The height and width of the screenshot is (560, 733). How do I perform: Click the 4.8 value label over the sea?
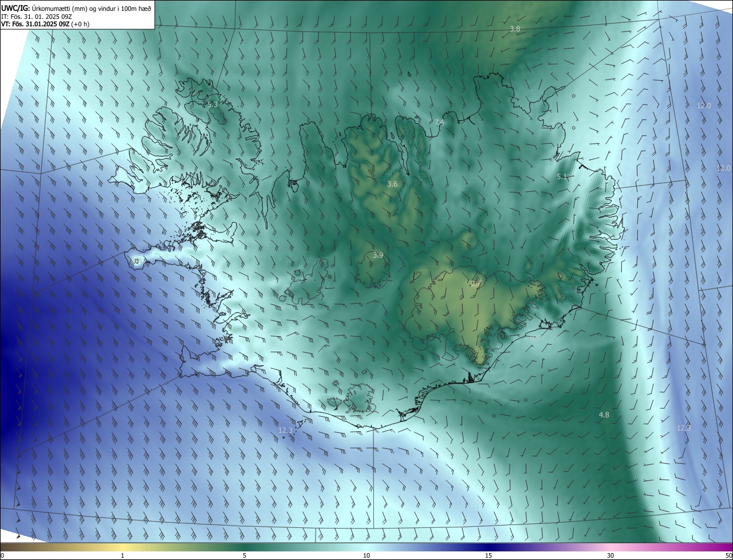pos(604,415)
